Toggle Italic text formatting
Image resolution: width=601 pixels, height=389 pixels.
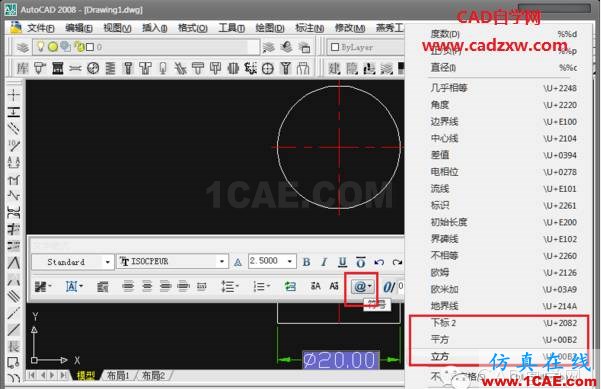pos(324,262)
